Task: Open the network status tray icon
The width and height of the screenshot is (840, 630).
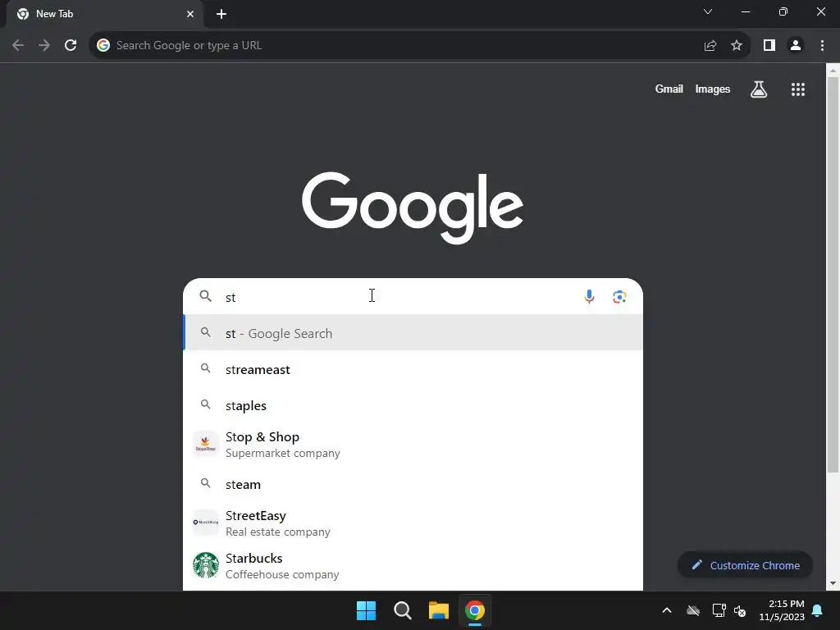Action: pos(719,610)
